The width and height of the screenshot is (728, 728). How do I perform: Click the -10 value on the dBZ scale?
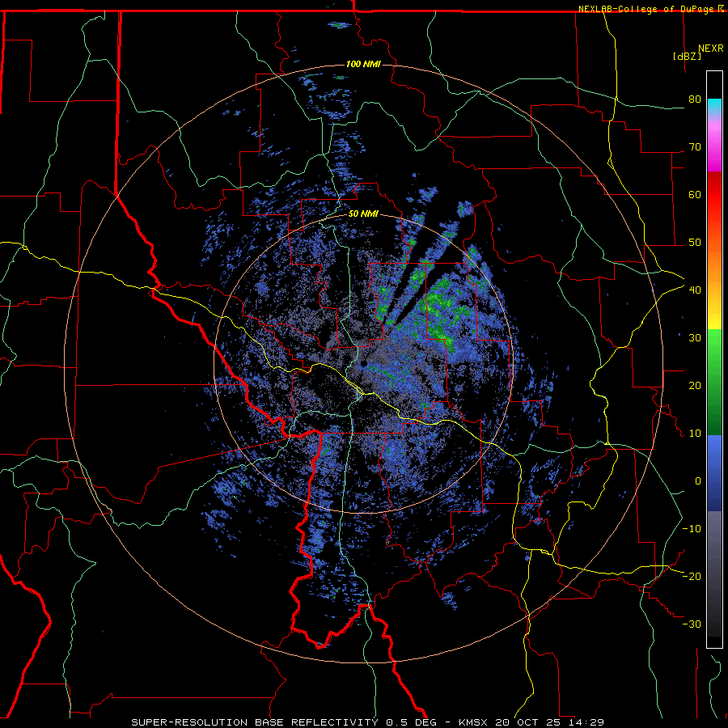(692, 529)
